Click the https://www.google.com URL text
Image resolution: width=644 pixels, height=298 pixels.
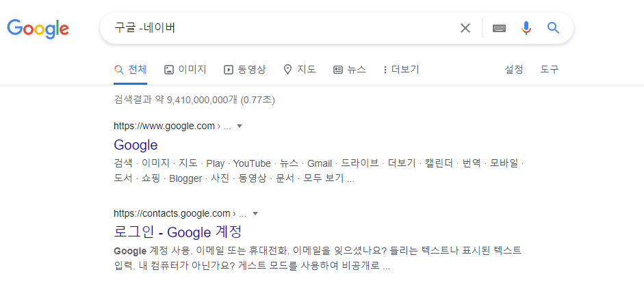point(164,126)
